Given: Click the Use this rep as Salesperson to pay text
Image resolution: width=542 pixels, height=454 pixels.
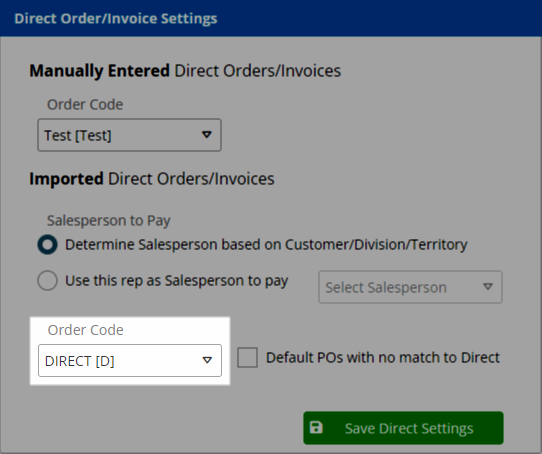Looking at the screenshot, I should (x=177, y=281).
